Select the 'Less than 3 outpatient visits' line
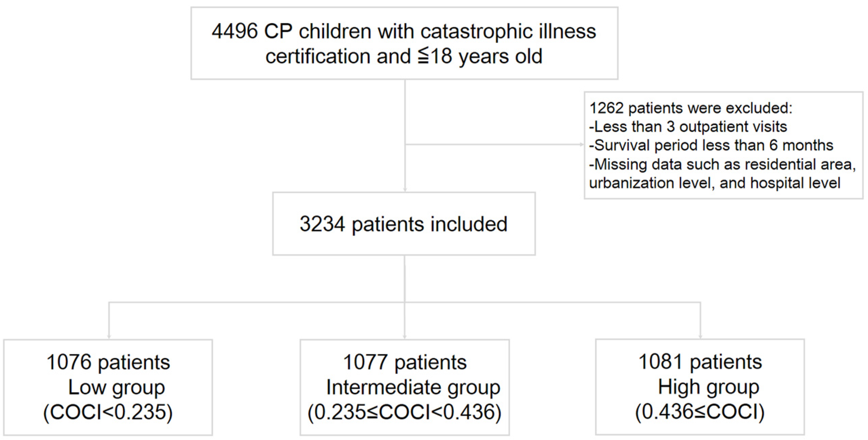The height and width of the screenshot is (440, 868). tap(688, 127)
